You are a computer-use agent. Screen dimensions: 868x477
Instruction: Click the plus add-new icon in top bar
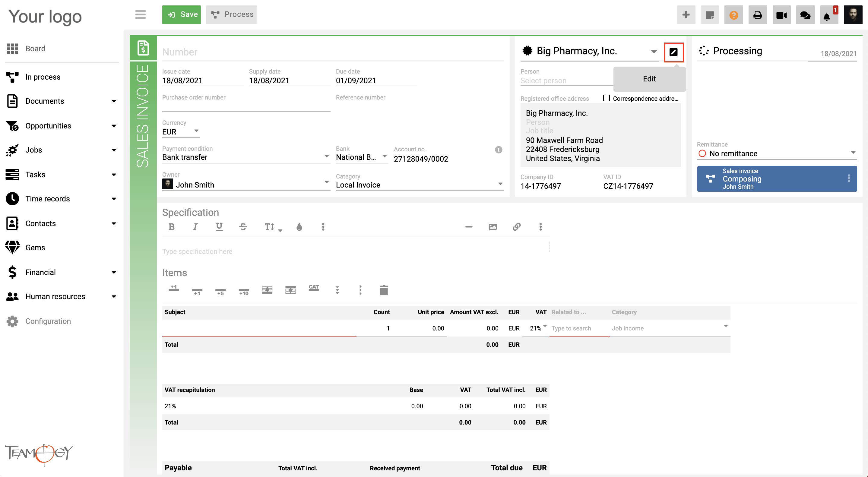[x=686, y=14]
